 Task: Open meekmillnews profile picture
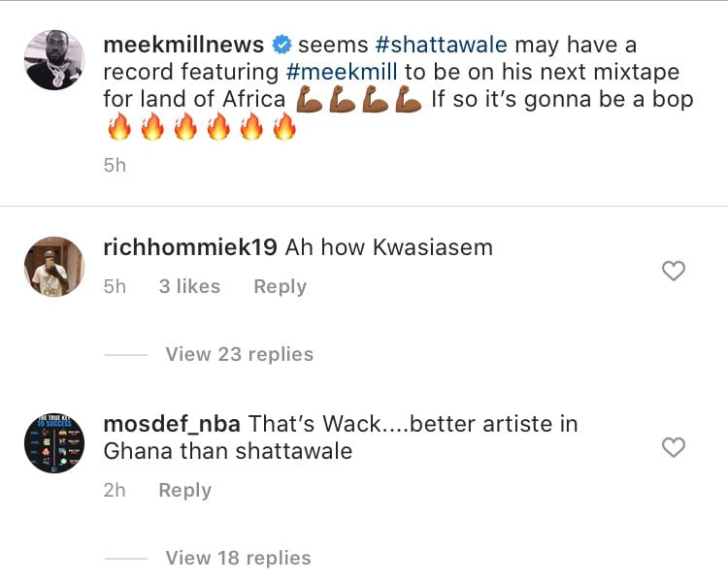click(54, 60)
